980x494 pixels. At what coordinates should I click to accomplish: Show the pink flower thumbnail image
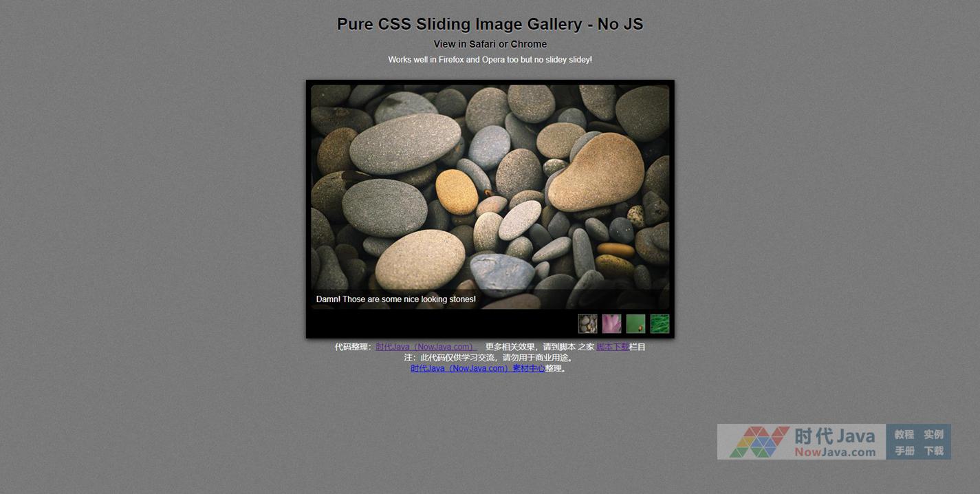tap(611, 323)
